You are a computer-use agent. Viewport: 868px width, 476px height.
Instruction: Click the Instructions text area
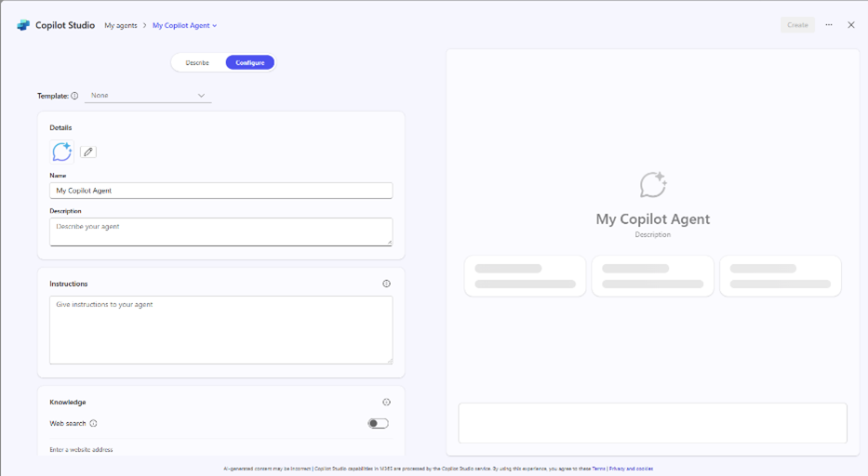tap(220, 330)
